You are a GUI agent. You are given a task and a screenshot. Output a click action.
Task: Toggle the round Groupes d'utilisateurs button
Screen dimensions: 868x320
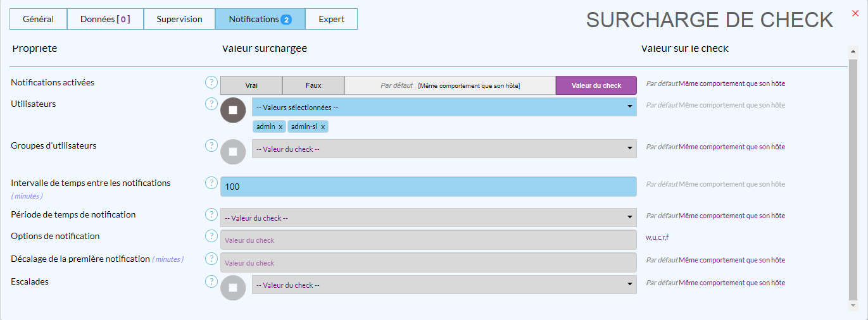coord(233,152)
